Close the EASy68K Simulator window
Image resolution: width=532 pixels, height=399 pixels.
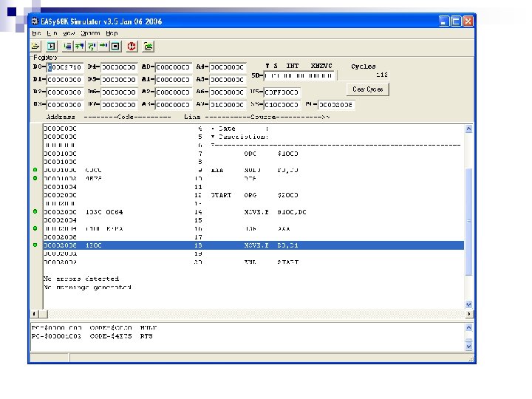[x=468, y=21]
